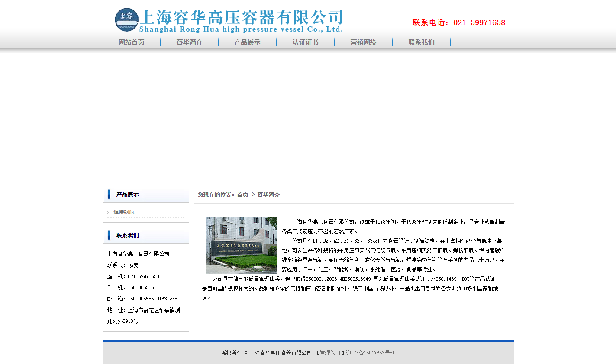Click the 首页 breadcrumb link
The image size is (616, 364).
point(242,195)
